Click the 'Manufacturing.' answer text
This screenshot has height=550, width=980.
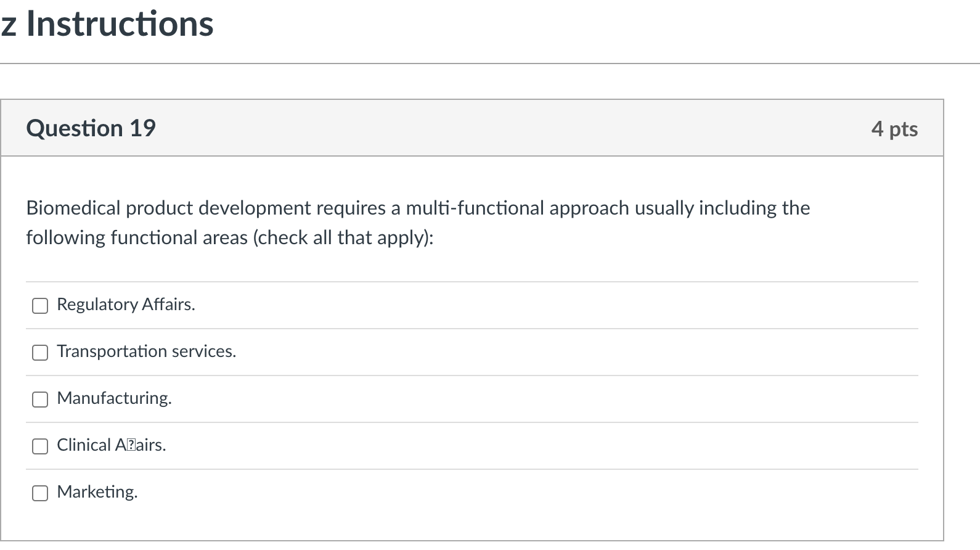(114, 398)
